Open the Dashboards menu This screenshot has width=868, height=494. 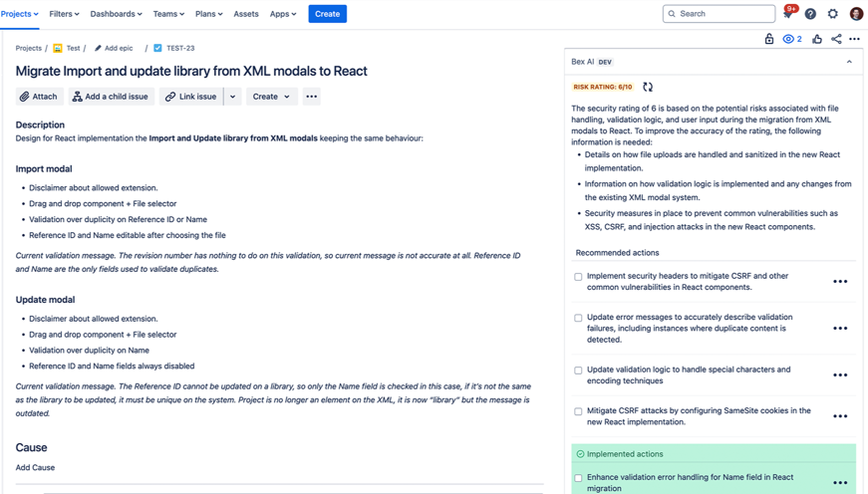pyautogui.click(x=116, y=14)
